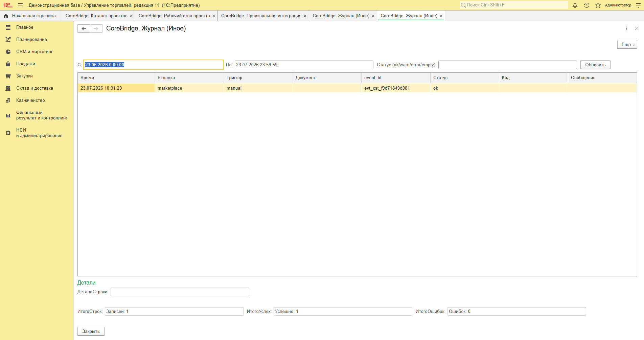Open Финансовый результат и контроллинг section
The height and width of the screenshot is (340, 644).
click(x=42, y=115)
